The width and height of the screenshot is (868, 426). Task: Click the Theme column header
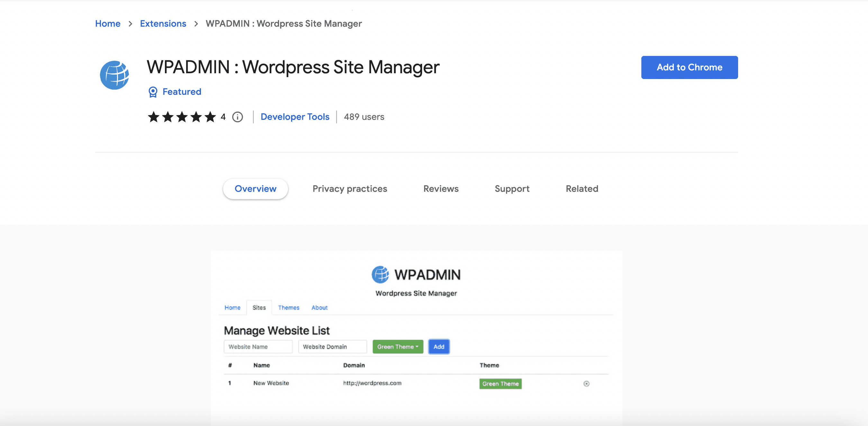click(x=489, y=365)
